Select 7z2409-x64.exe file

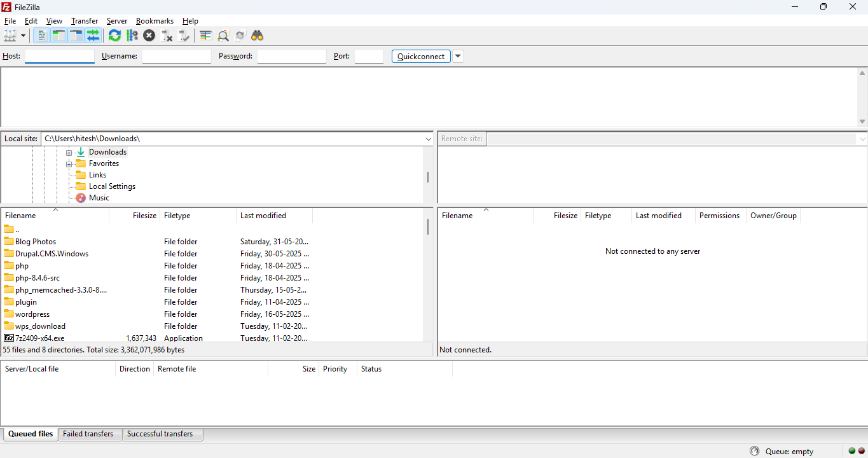(x=39, y=338)
